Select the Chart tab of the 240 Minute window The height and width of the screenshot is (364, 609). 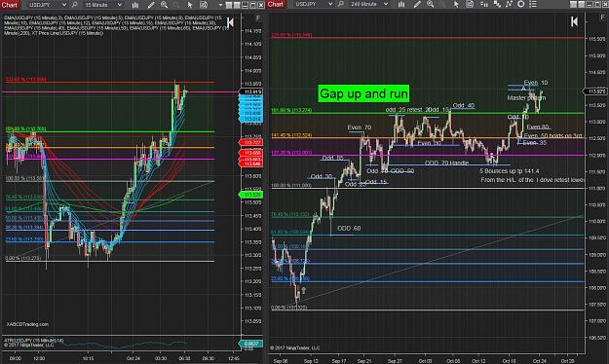(x=276, y=4)
